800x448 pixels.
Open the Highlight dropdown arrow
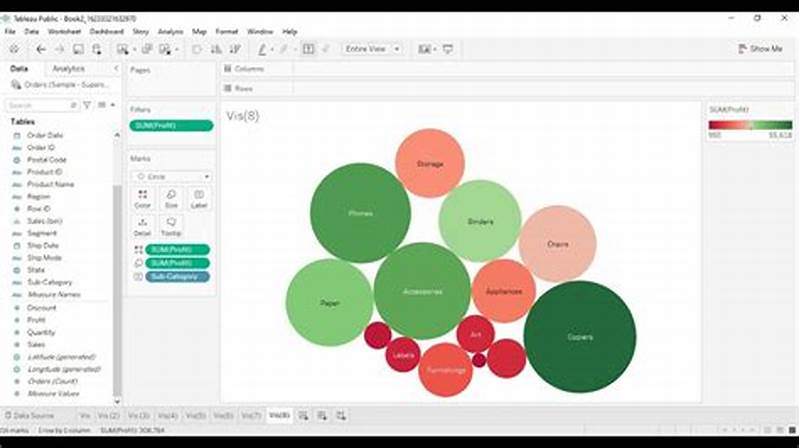[272, 49]
